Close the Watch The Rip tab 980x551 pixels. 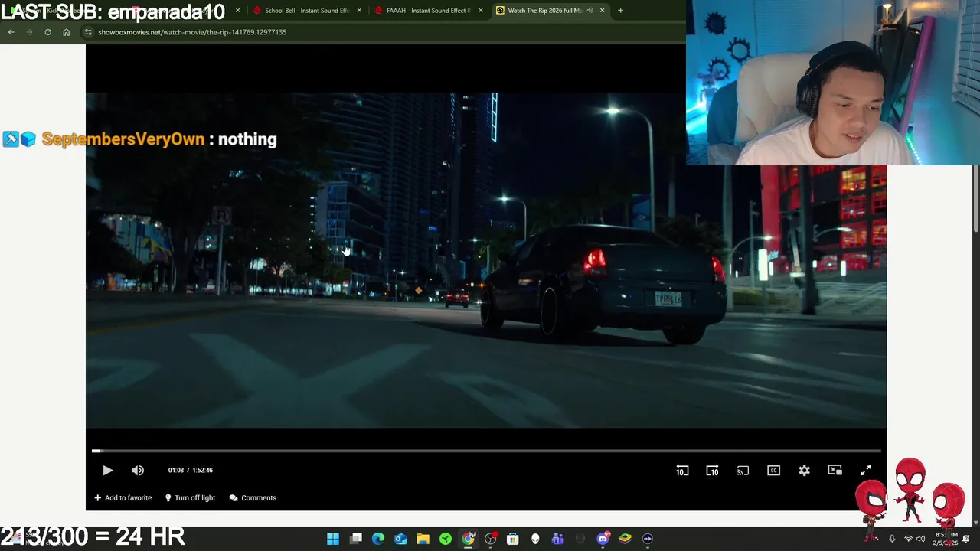point(602,11)
